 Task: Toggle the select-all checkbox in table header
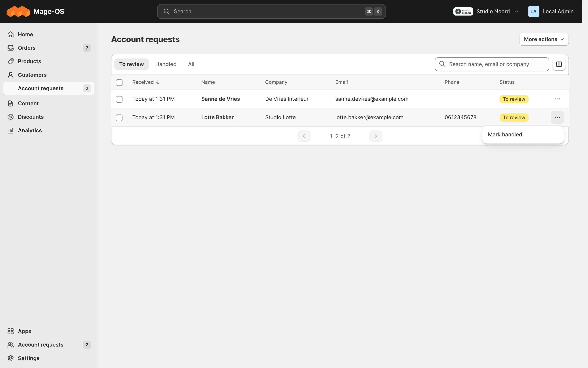[119, 83]
